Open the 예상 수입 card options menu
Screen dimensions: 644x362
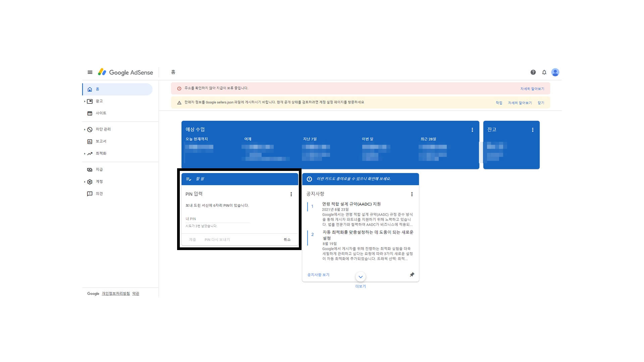tap(472, 130)
